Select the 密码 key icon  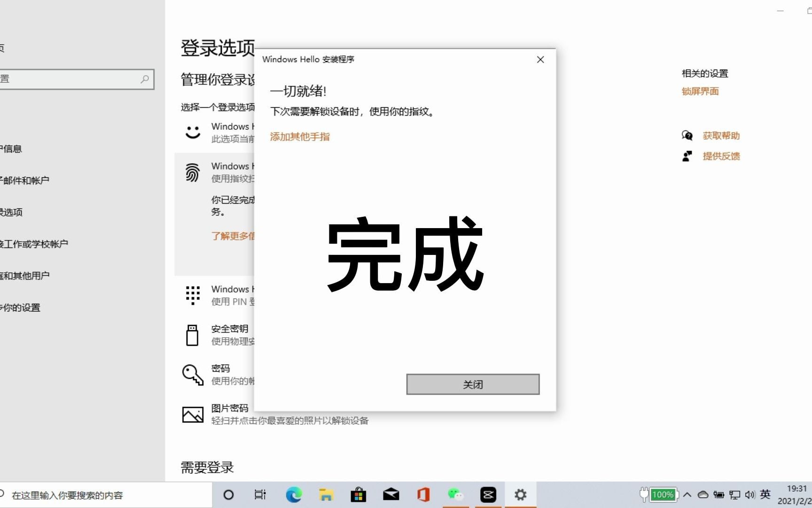click(192, 374)
